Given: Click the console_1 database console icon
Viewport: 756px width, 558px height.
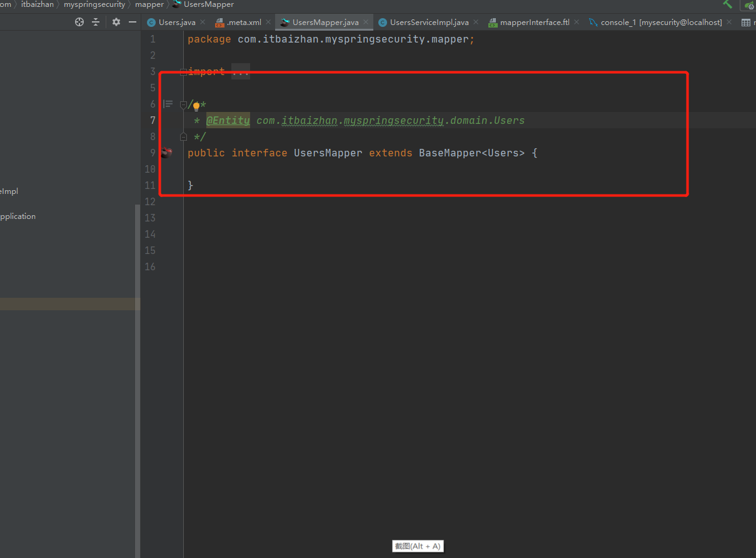Looking at the screenshot, I should pyautogui.click(x=593, y=23).
